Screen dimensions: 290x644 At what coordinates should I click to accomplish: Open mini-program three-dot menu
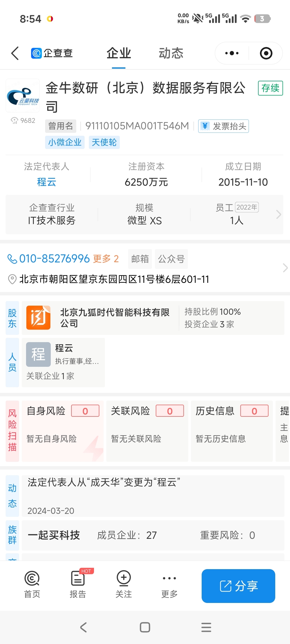232,53
